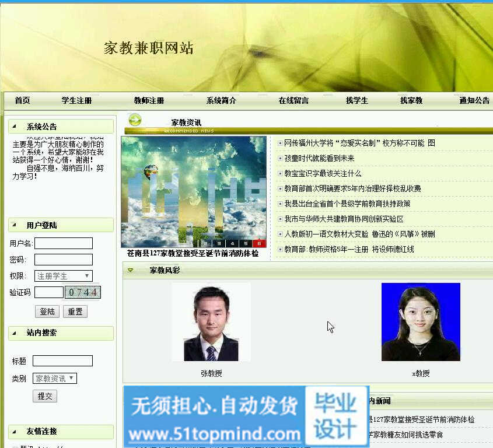Select the red slide 6 indicator
The width and height of the screenshot is (493, 448).
point(259,243)
